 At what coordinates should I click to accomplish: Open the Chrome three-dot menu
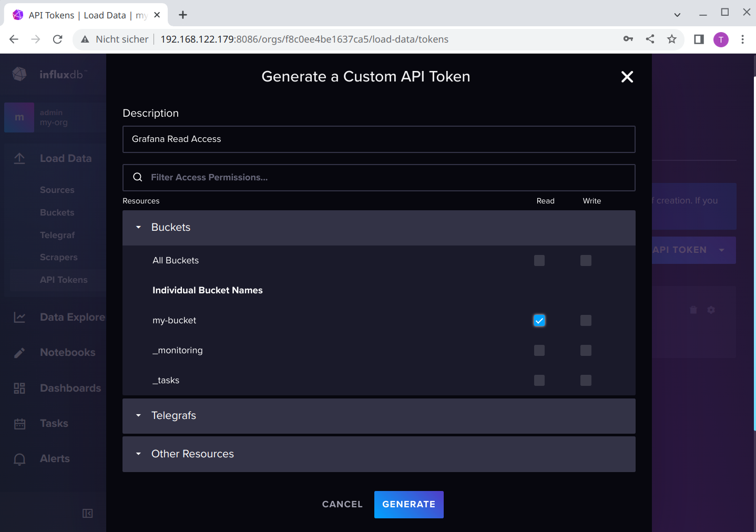[742, 39]
